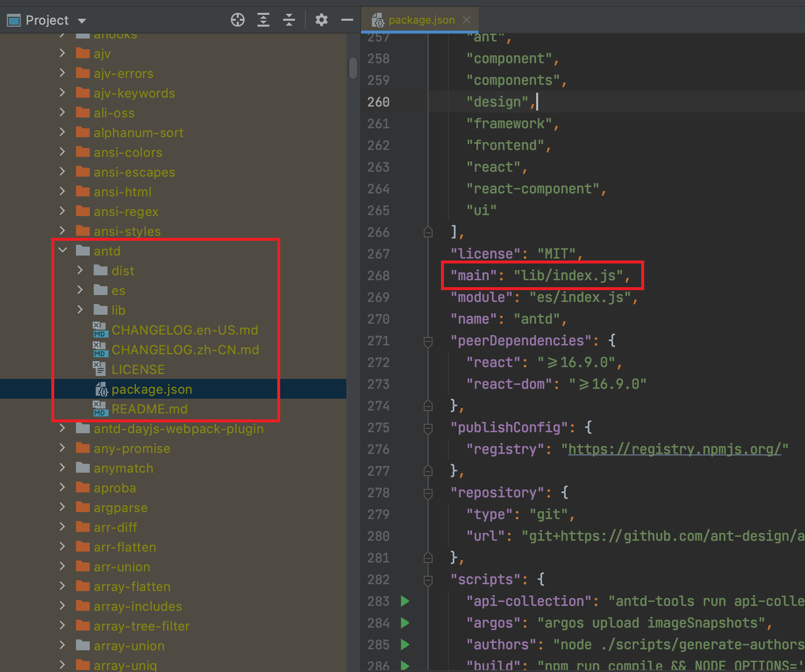Image resolution: width=805 pixels, height=672 pixels.
Task: Run the argos script via green arrow
Action: pyautogui.click(x=404, y=623)
